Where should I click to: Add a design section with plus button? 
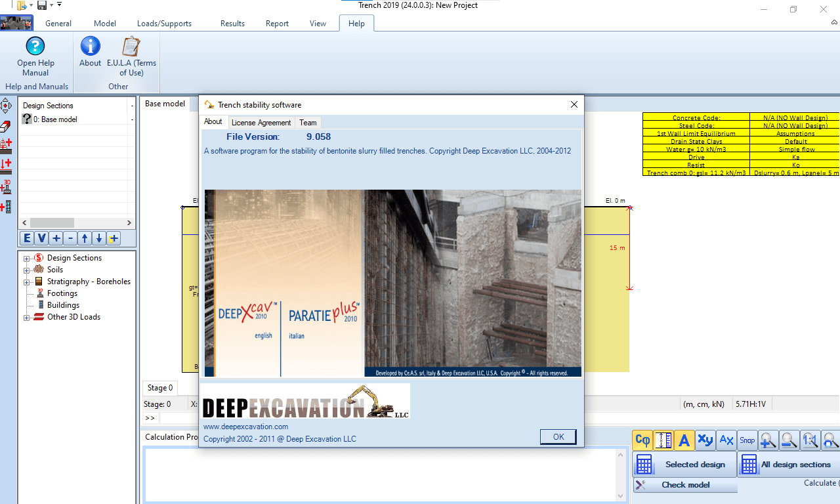(56, 238)
